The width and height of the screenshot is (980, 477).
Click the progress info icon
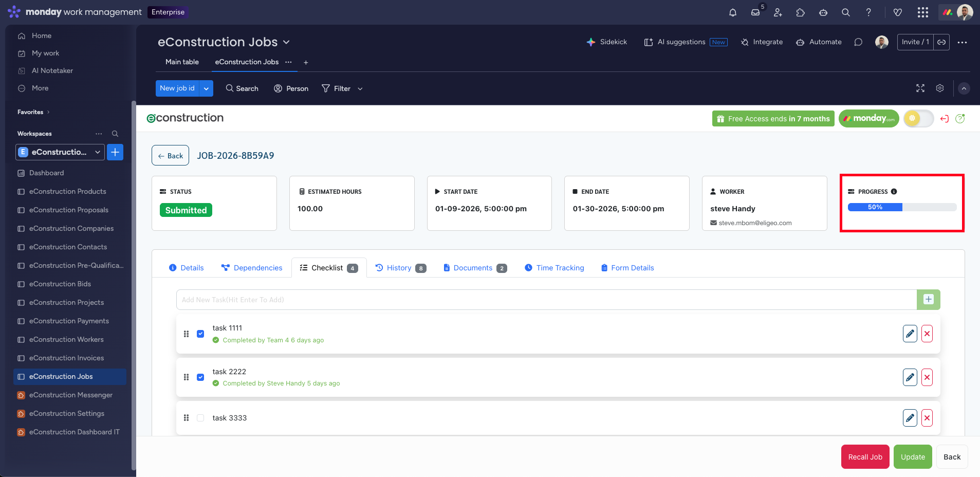[894, 192]
